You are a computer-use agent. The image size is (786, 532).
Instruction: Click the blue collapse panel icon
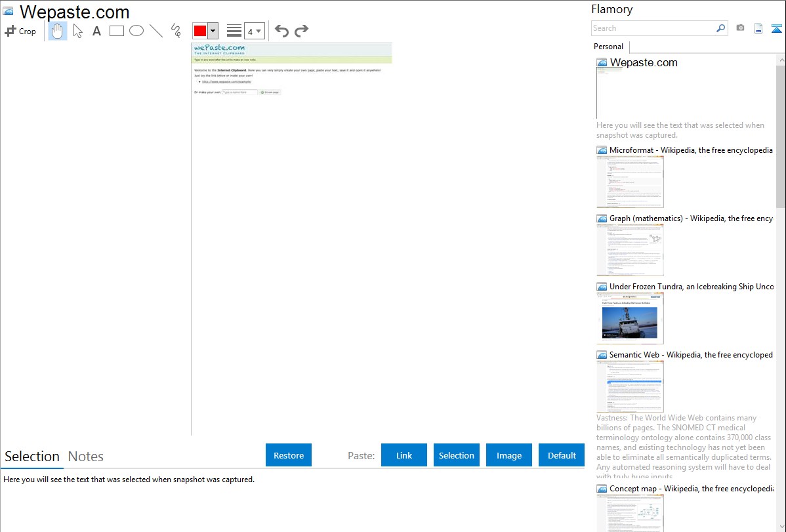776,29
